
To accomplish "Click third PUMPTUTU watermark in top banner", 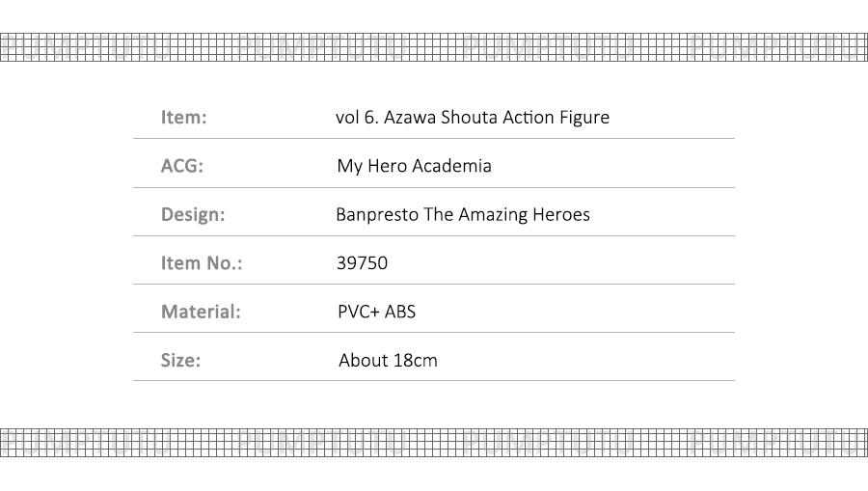I will [x=548, y=46].
